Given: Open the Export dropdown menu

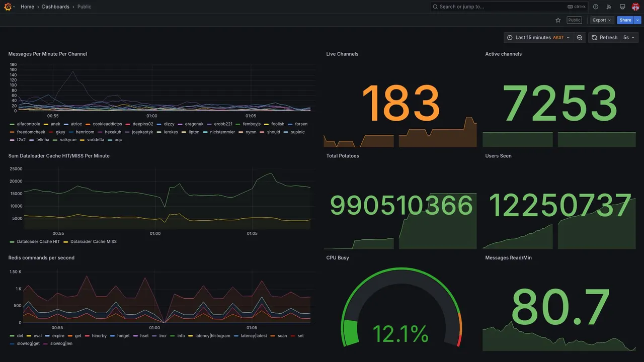Looking at the screenshot, I should 602,20.
